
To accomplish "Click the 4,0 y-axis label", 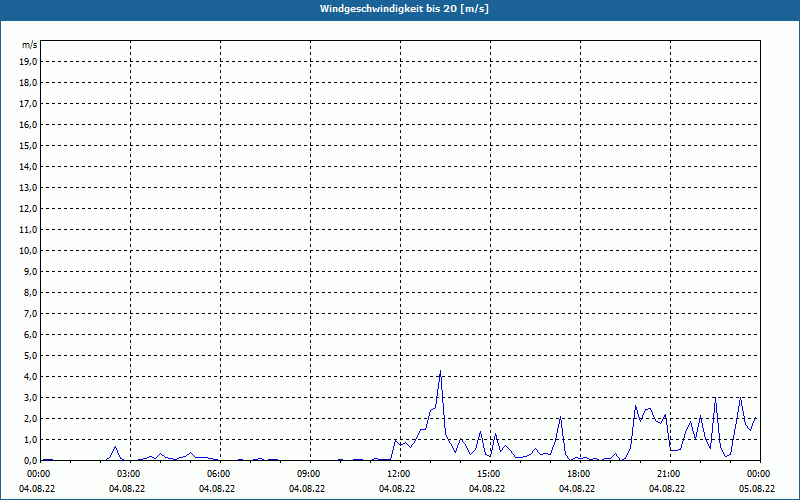I will pos(30,377).
